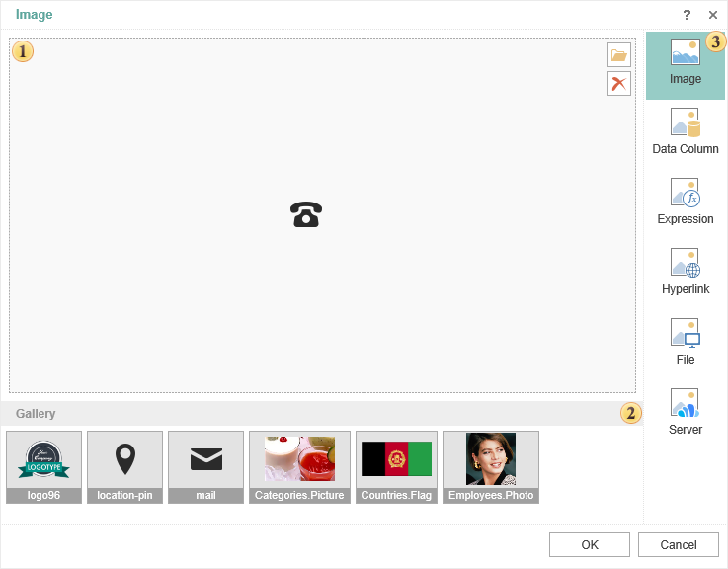The height and width of the screenshot is (569, 728).
Task: Click the open file folder icon
Action: 619,55
